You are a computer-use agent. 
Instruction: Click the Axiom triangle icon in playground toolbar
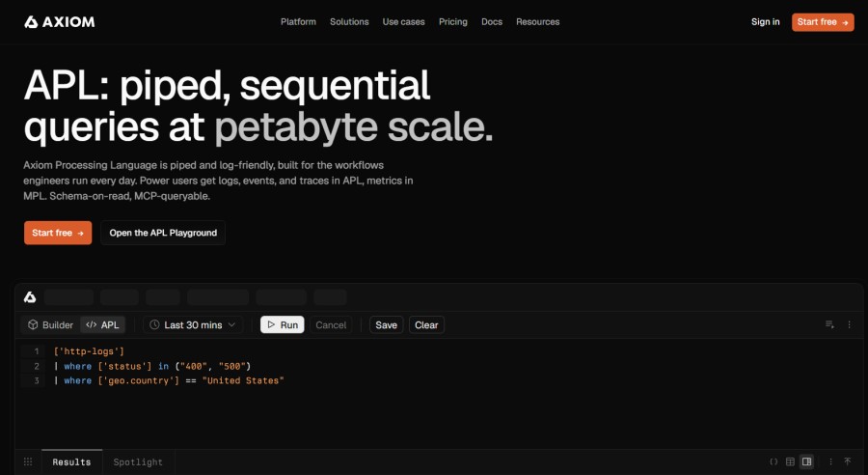point(30,297)
